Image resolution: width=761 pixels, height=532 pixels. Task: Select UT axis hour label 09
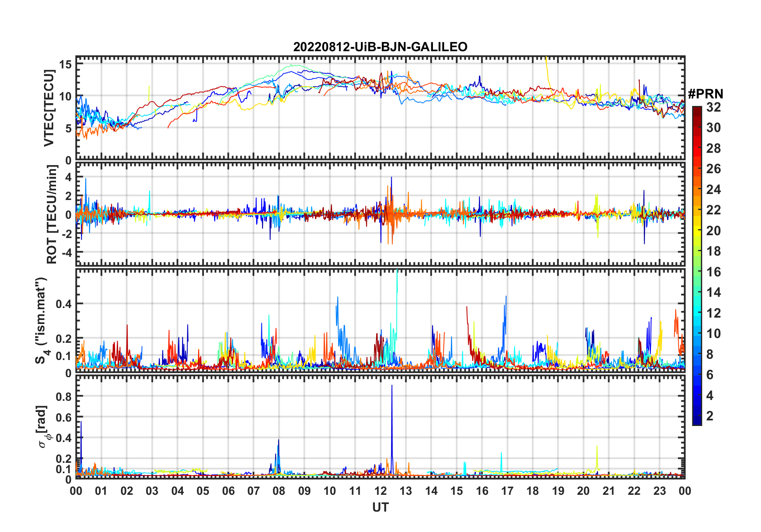click(x=304, y=491)
